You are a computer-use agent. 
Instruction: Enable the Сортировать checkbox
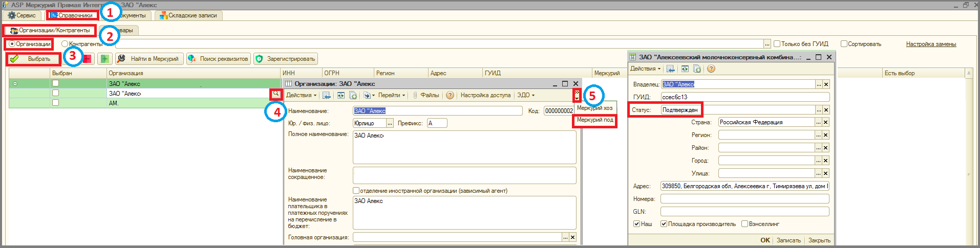click(x=844, y=44)
